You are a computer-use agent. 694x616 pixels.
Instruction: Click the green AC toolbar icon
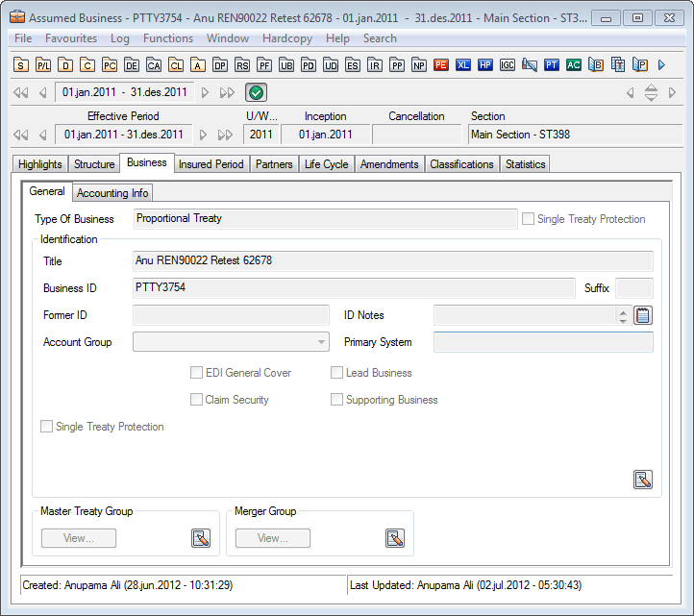tap(574, 65)
